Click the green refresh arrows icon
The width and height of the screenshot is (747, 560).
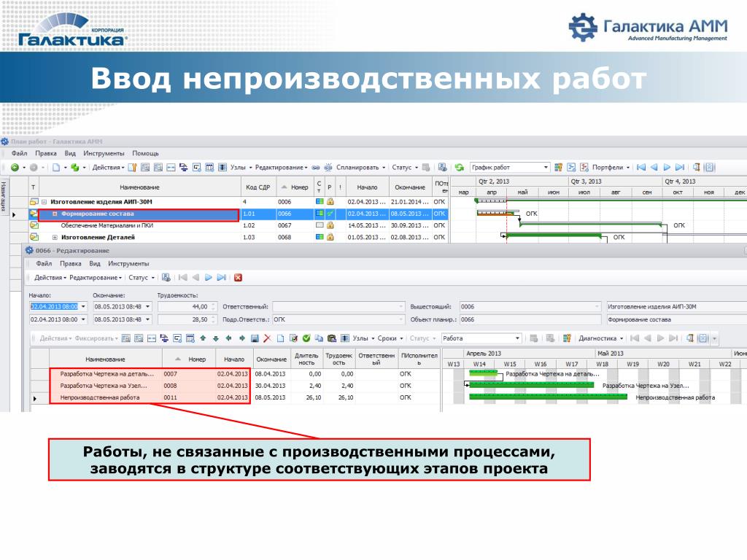pos(460,168)
